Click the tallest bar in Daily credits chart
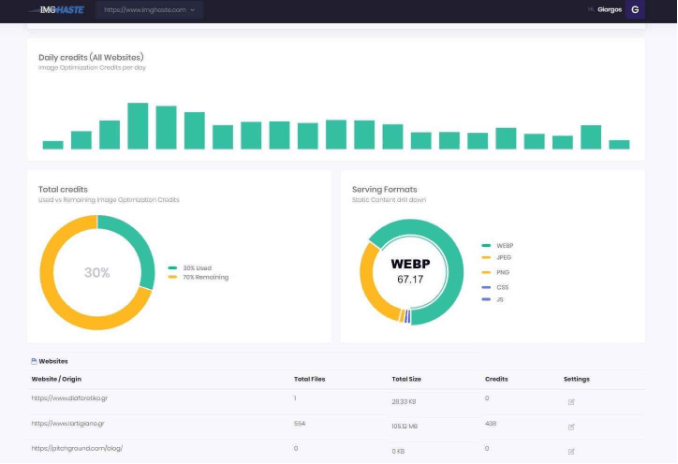 point(138,126)
